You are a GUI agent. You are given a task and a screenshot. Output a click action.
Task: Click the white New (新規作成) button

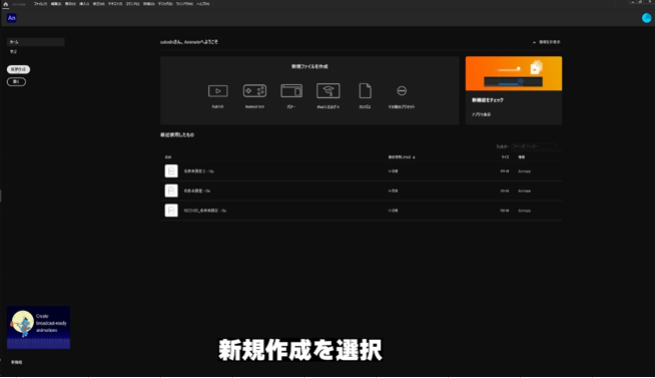click(18, 69)
